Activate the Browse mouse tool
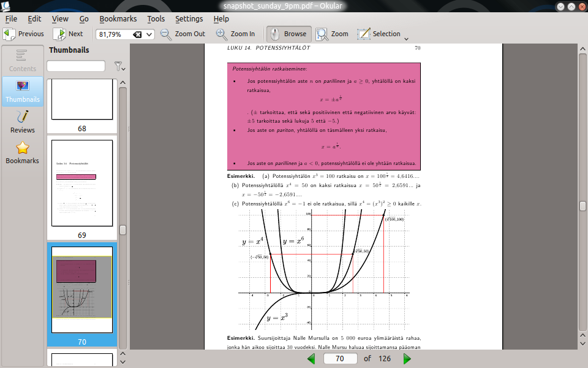588x368 pixels. click(288, 34)
